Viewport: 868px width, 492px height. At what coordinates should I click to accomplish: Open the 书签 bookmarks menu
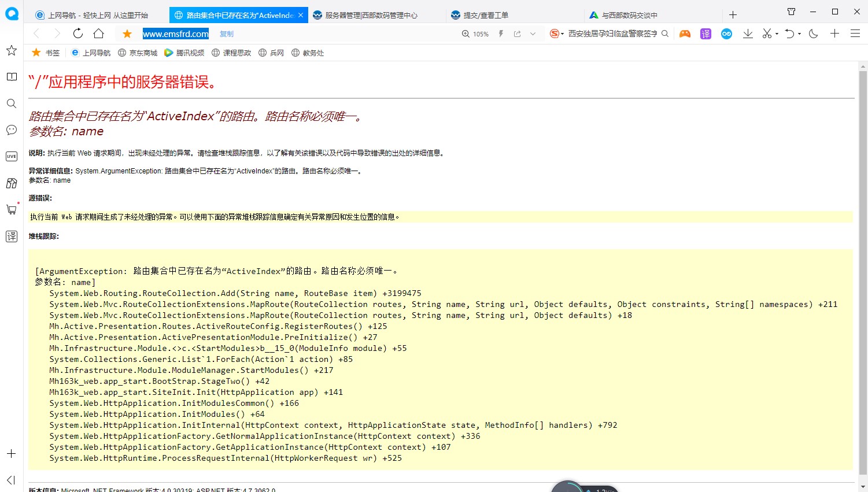point(46,53)
